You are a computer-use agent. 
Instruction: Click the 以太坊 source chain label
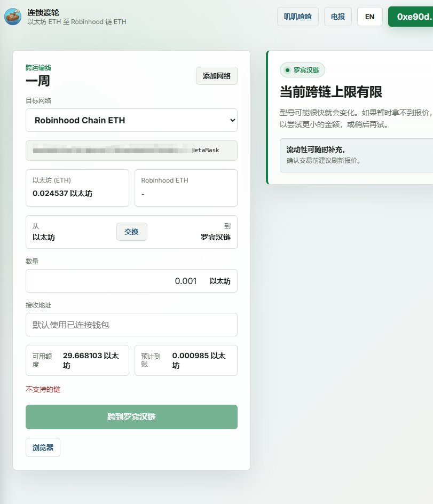coord(44,237)
